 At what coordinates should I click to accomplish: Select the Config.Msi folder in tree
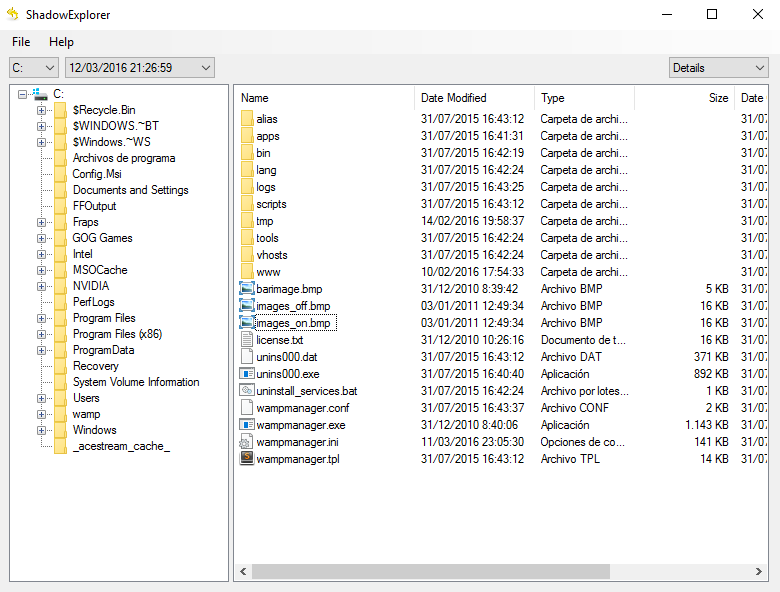(97, 174)
